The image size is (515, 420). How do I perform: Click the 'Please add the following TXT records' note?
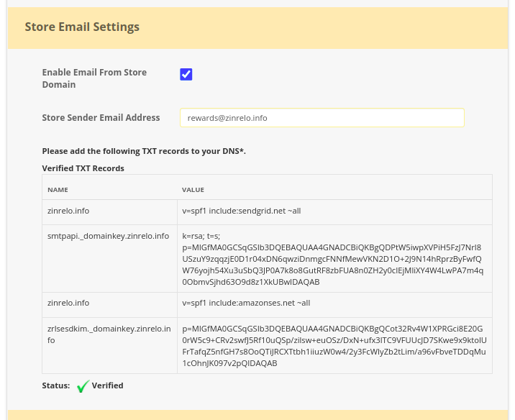click(144, 151)
